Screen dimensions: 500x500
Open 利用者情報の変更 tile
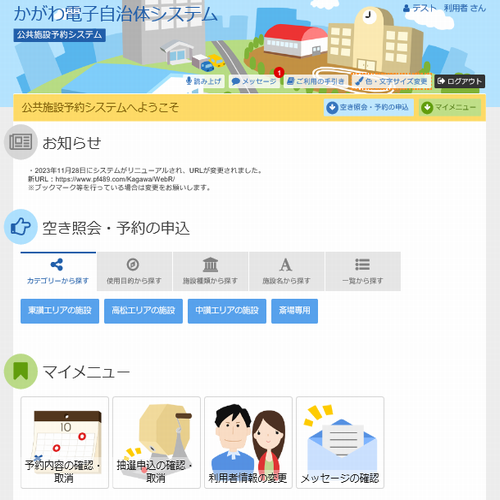click(x=248, y=442)
